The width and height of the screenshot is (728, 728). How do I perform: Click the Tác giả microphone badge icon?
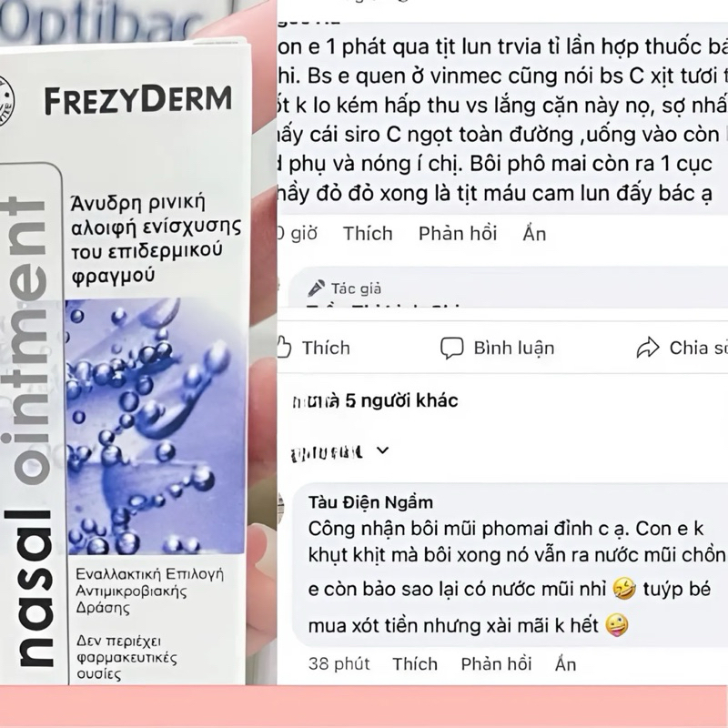click(x=316, y=288)
